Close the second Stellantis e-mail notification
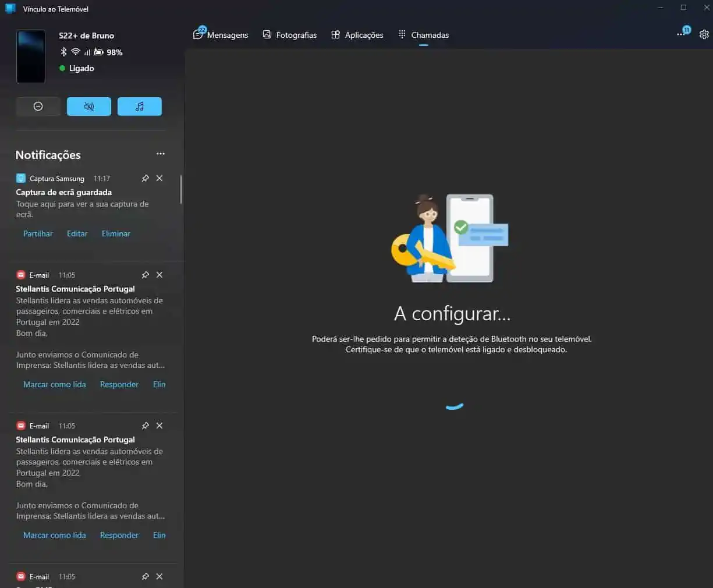The height and width of the screenshot is (588, 713). click(x=159, y=426)
